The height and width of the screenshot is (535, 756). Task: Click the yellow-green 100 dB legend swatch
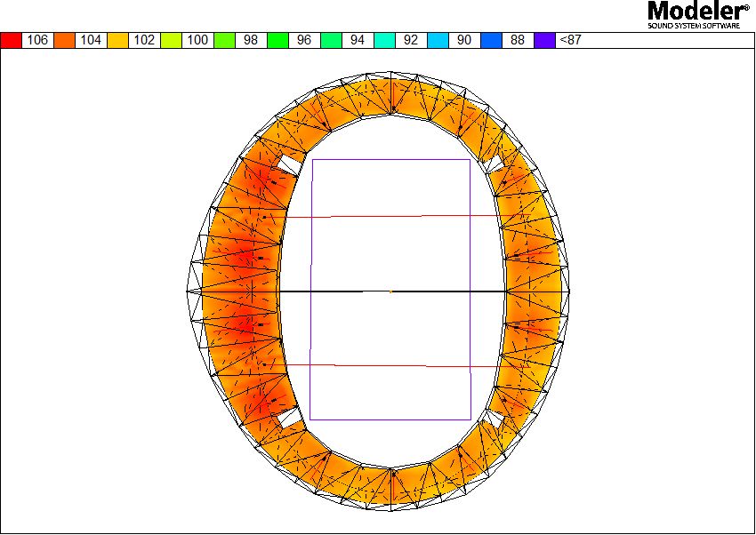click(x=172, y=40)
